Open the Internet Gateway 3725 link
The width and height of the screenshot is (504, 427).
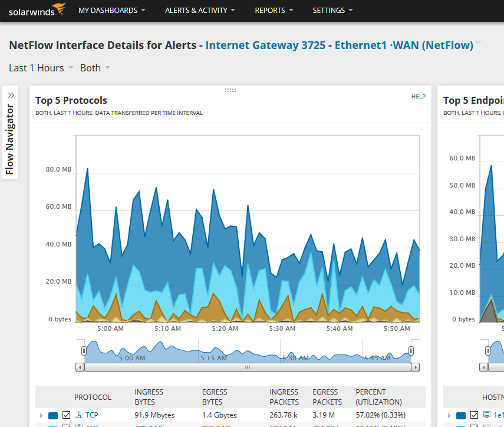tap(265, 45)
